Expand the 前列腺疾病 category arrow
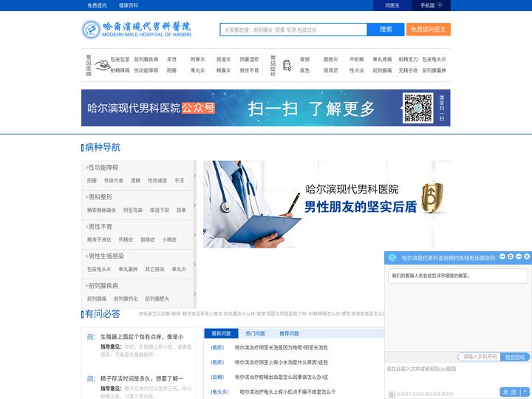 click(x=195, y=294)
